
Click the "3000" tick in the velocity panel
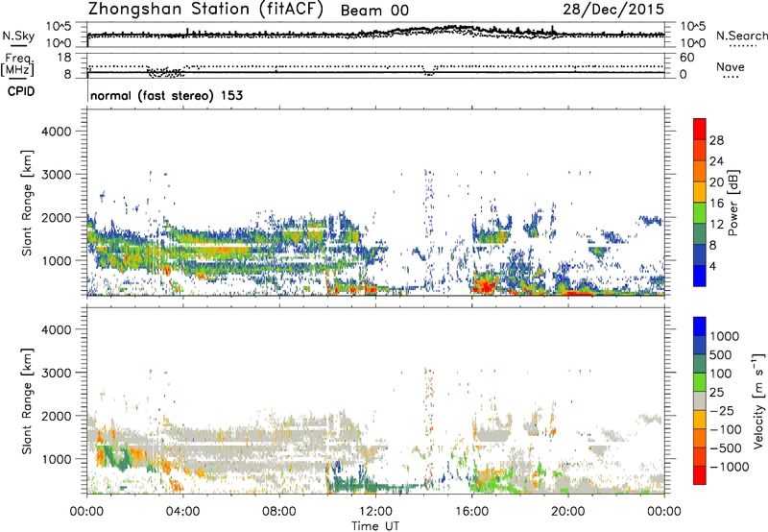coord(56,373)
